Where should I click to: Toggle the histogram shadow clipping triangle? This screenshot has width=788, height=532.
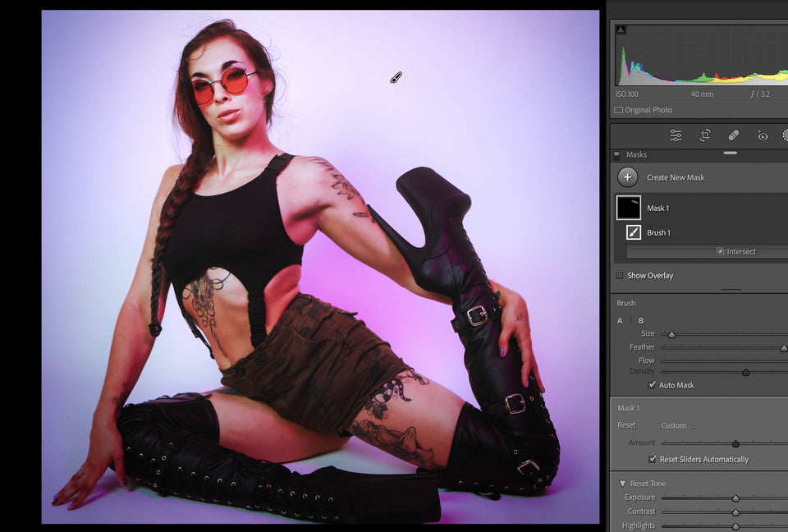point(621,30)
